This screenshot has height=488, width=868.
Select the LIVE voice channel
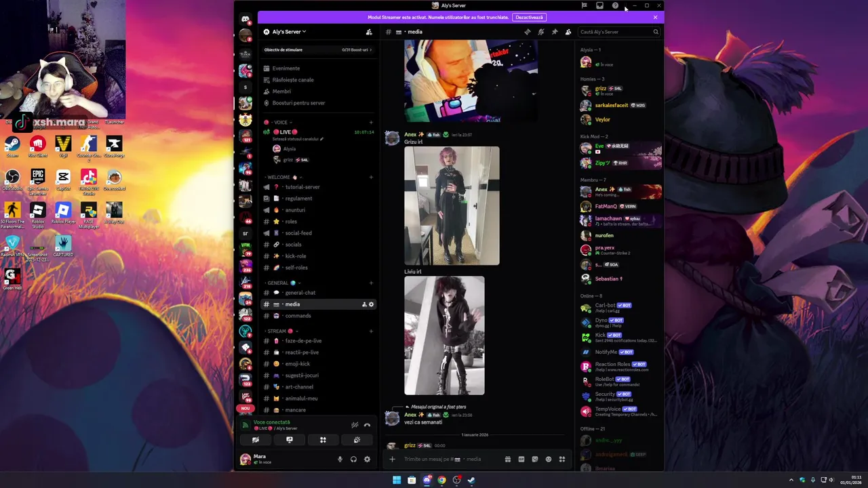(x=318, y=132)
